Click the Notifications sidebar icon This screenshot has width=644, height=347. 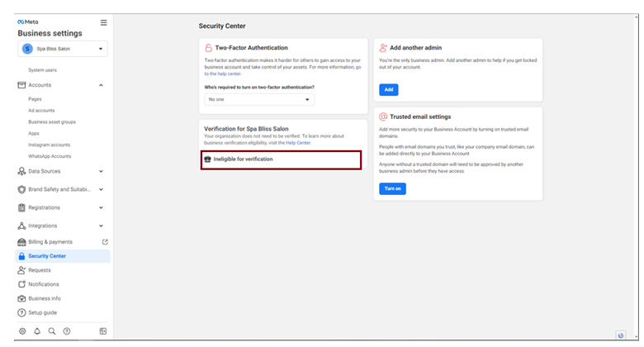[x=21, y=284]
